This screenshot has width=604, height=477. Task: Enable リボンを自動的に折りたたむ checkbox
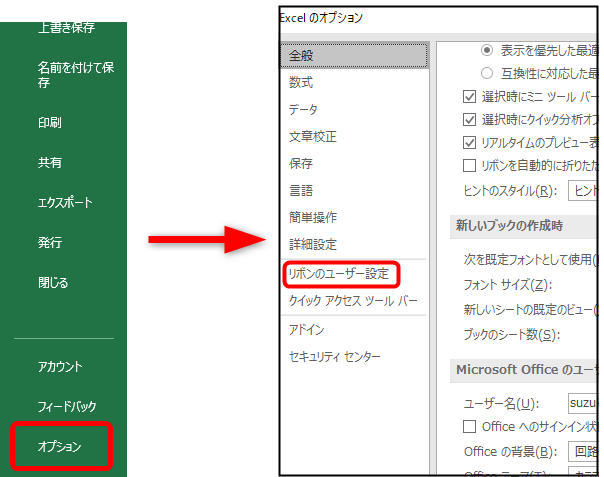click(469, 165)
